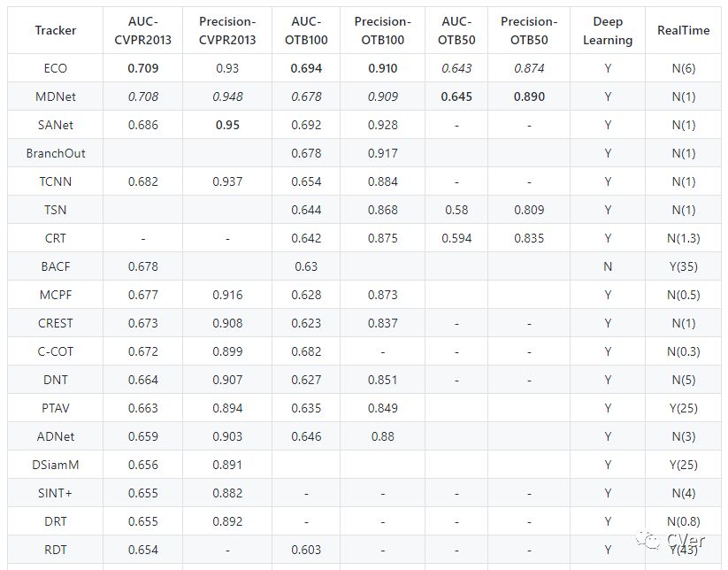Click the Tracker column header
Viewport: 728px width, 570px height.
(x=55, y=30)
